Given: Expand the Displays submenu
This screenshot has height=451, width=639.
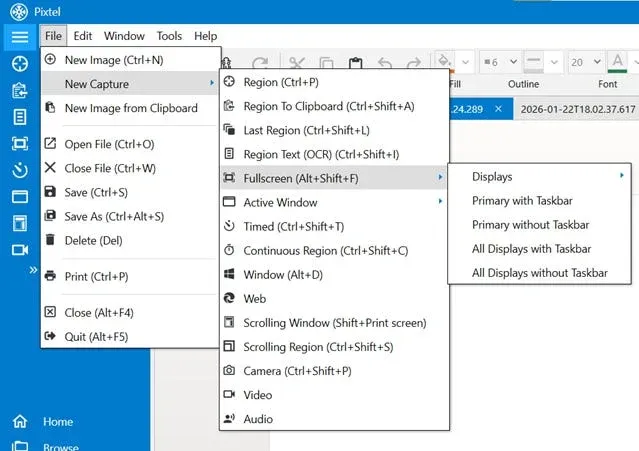Looking at the screenshot, I should [x=539, y=176].
